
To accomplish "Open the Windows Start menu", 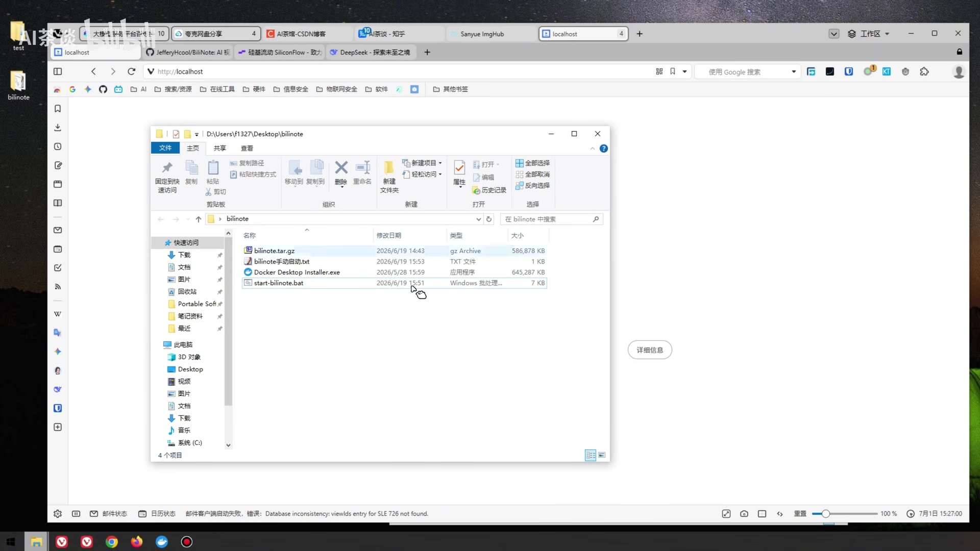I will (x=11, y=542).
